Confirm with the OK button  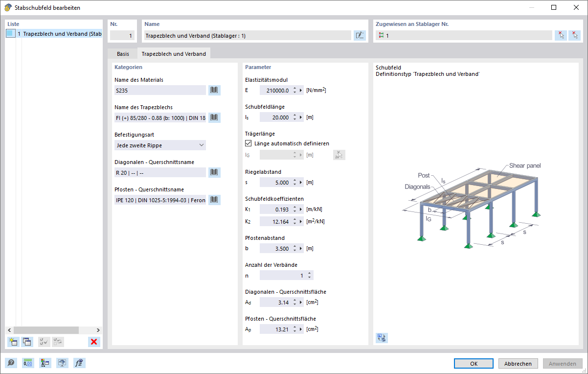click(474, 363)
